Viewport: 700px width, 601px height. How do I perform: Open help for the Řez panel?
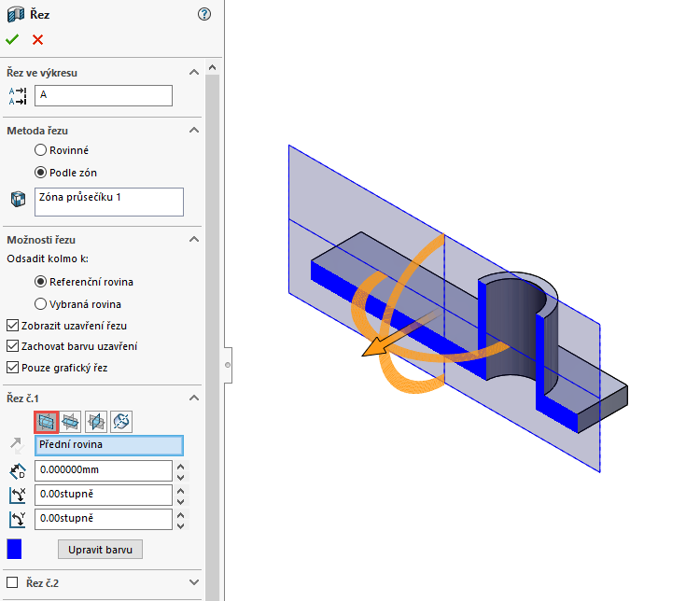tap(204, 14)
